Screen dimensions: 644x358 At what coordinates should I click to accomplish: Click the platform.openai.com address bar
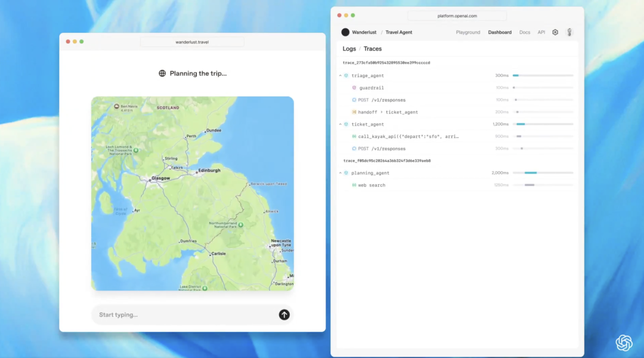point(457,16)
